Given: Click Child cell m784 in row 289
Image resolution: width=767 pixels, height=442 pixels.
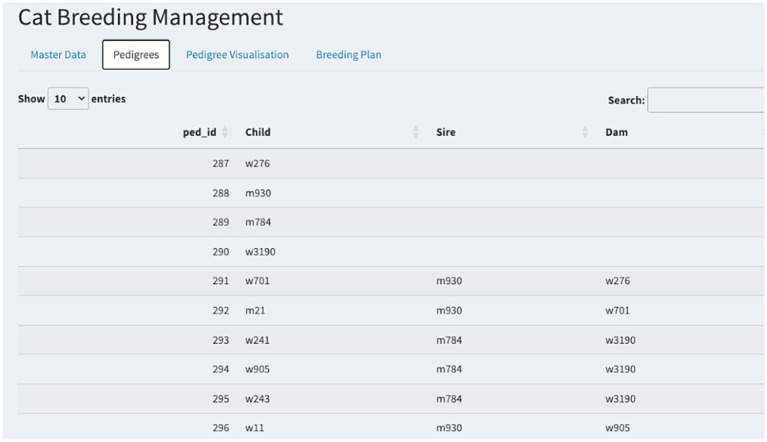Looking at the screenshot, I should (258, 222).
